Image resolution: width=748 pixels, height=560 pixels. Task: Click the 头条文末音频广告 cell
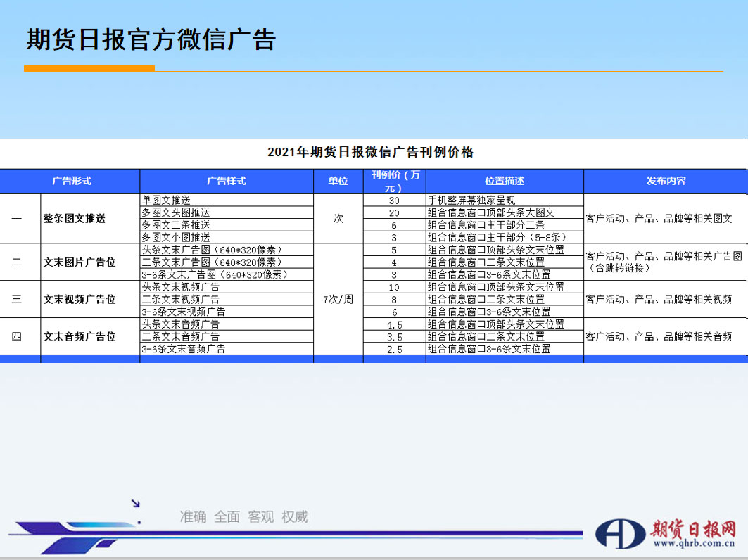181,324
